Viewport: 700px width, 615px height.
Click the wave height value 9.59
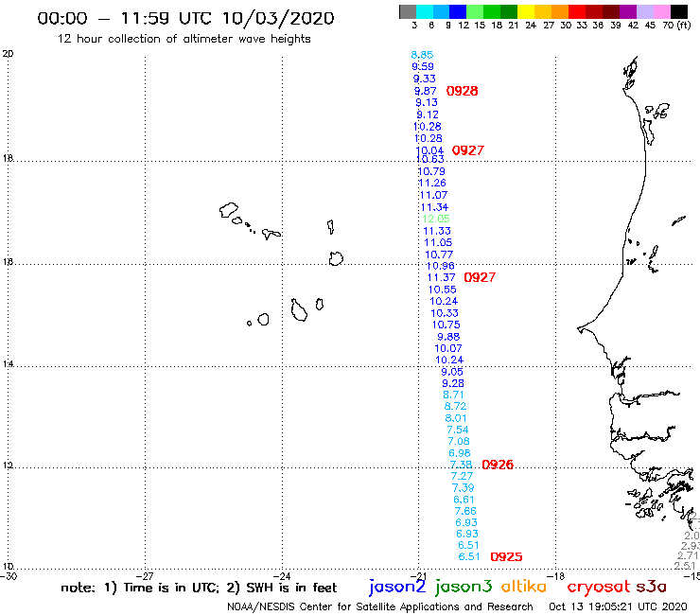423,66
